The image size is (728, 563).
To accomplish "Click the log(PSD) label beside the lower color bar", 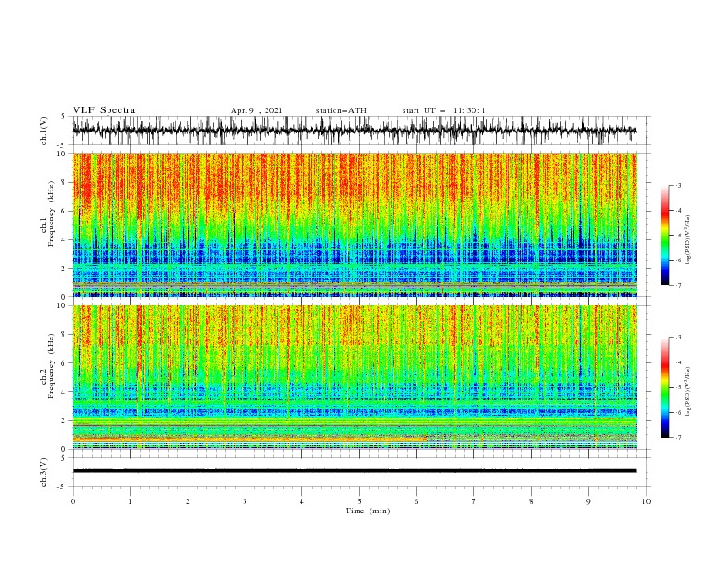I will tap(688, 391).
